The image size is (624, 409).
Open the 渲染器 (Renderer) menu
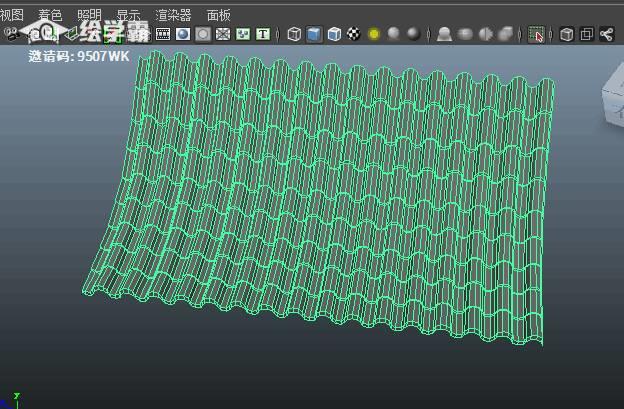click(x=173, y=15)
